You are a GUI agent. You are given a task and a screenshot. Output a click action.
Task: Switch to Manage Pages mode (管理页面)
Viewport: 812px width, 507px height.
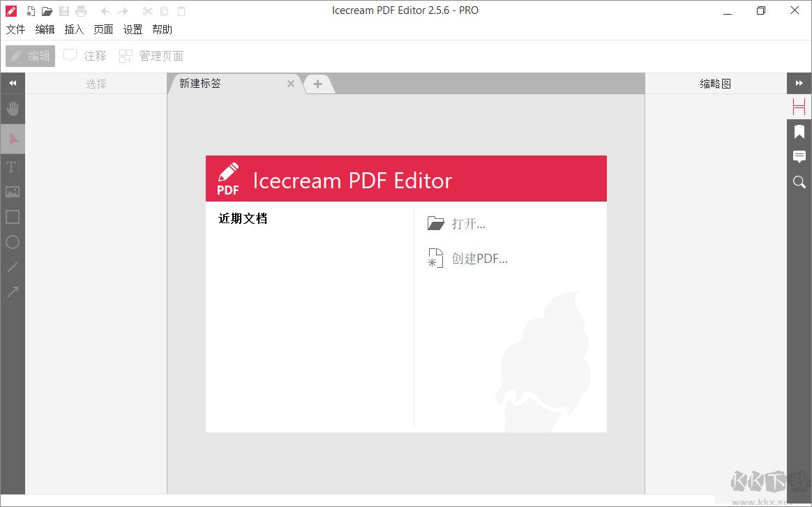pos(151,56)
